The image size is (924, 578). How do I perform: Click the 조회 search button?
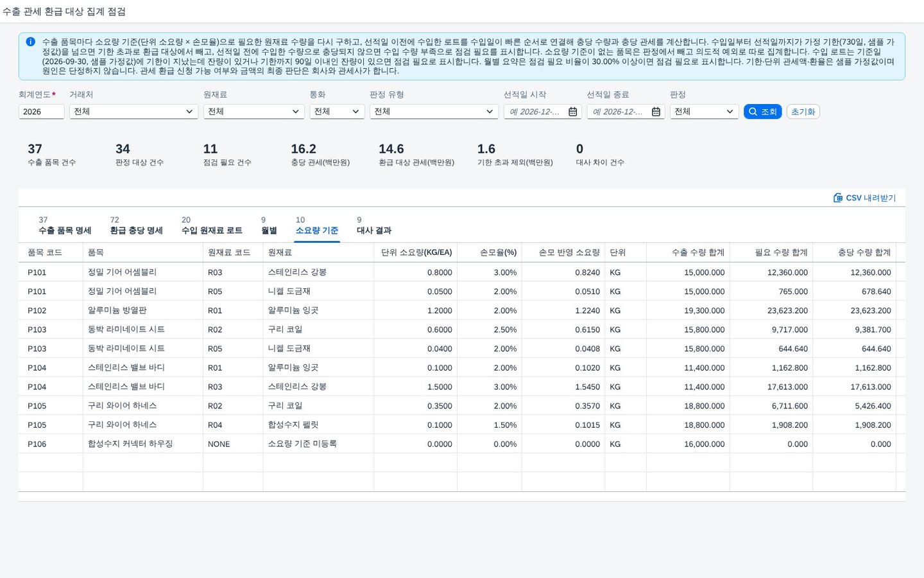762,112
